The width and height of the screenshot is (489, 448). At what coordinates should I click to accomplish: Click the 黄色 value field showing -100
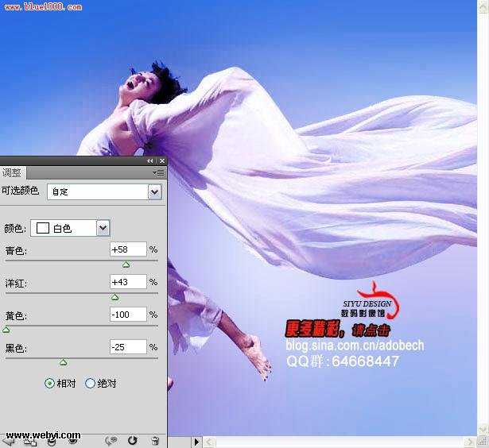[128, 315]
